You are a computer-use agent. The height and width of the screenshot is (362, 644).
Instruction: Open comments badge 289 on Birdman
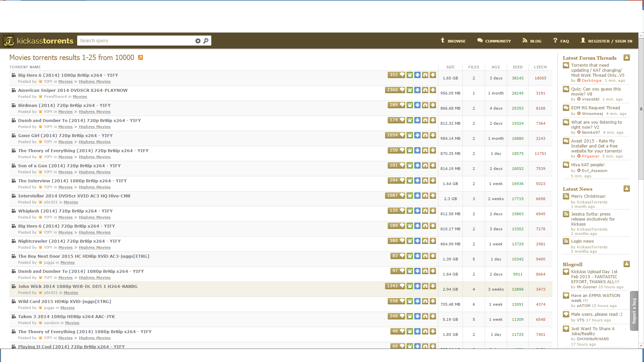click(396, 105)
